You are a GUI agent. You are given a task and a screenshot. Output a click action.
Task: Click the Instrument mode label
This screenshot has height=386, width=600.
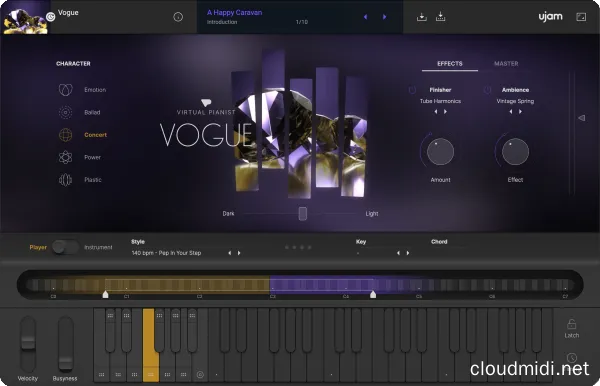(98, 248)
